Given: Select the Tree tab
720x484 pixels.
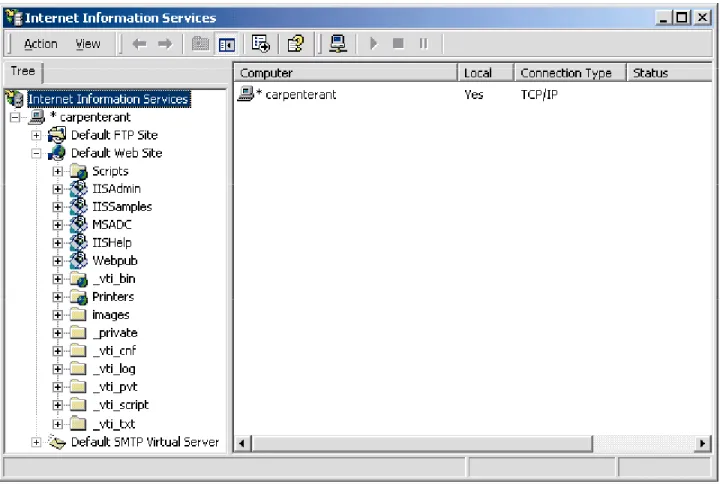Looking at the screenshot, I should point(23,72).
